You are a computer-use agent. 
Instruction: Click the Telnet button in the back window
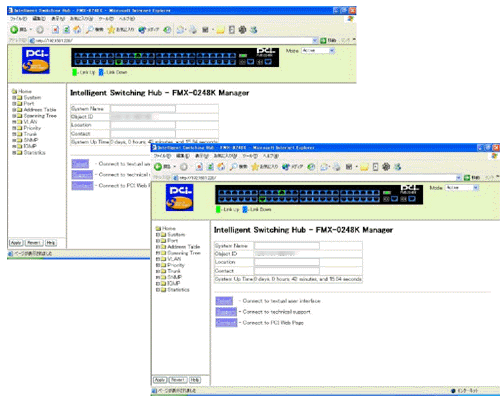coord(80,164)
